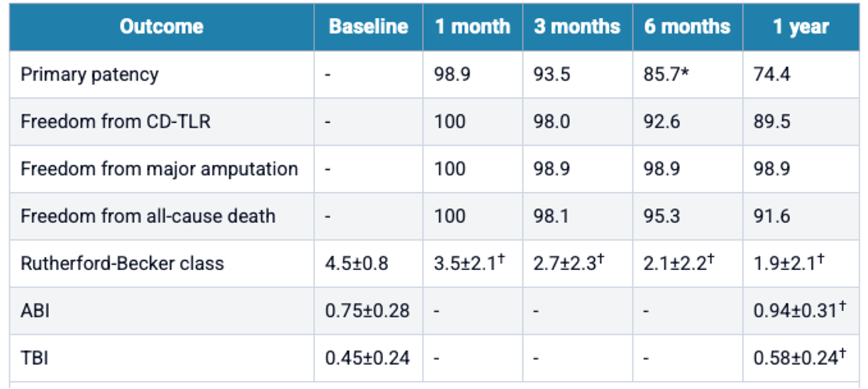This screenshot has width=868, height=389.
Task: Select the Rutherford-Becker class row label
Action: coord(122,264)
